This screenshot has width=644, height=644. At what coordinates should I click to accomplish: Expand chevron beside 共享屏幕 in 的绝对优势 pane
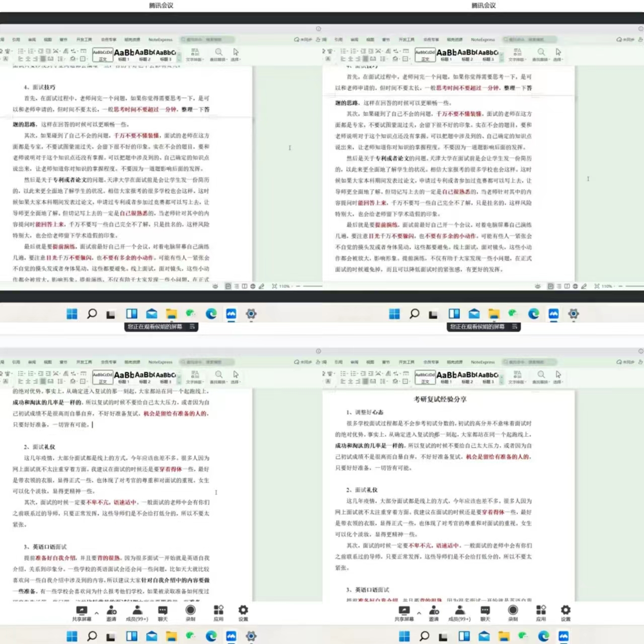click(x=96, y=613)
